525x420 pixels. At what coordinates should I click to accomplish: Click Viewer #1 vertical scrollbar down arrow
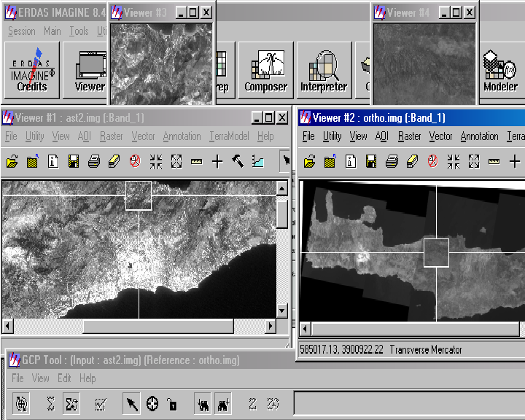(x=282, y=311)
